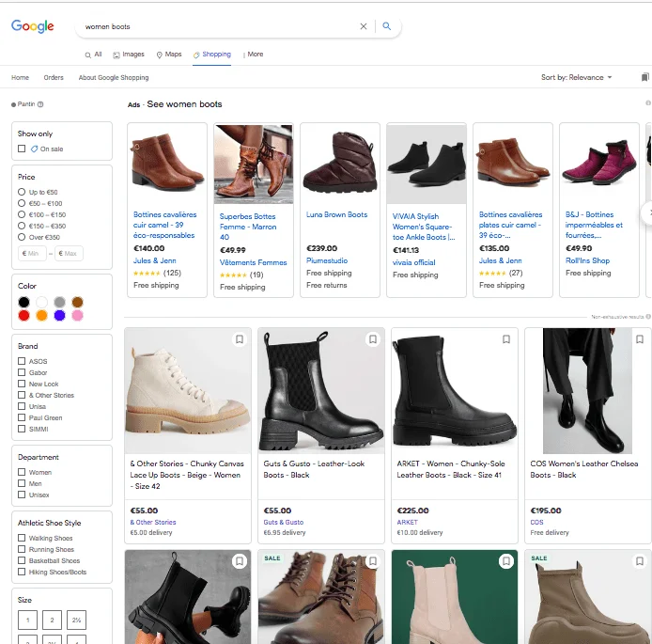Screen dimensions: 652x644
Task: Check the Walking Shoes style
Action: 22,538
